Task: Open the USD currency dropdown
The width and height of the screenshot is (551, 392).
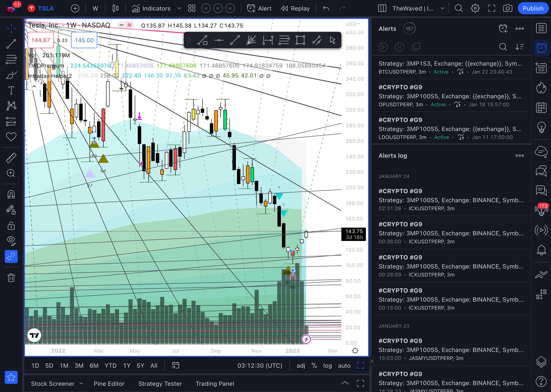Action: pyautogui.click(x=353, y=24)
